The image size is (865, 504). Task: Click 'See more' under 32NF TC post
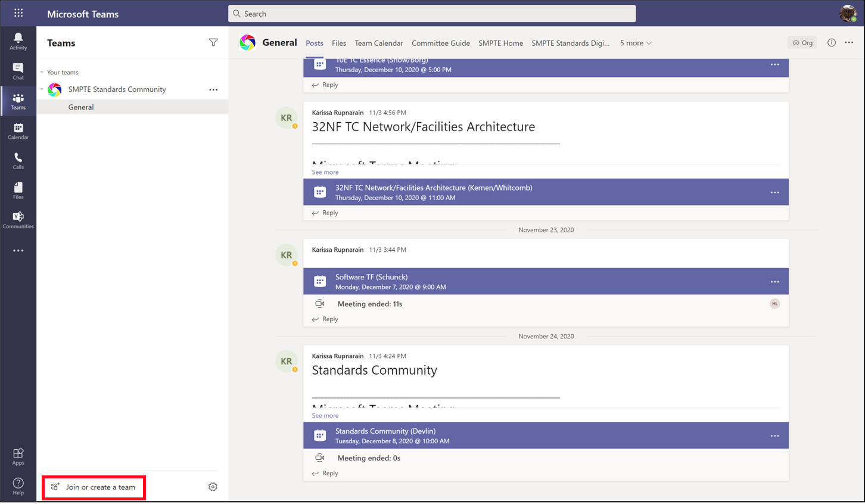(x=325, y=172)
